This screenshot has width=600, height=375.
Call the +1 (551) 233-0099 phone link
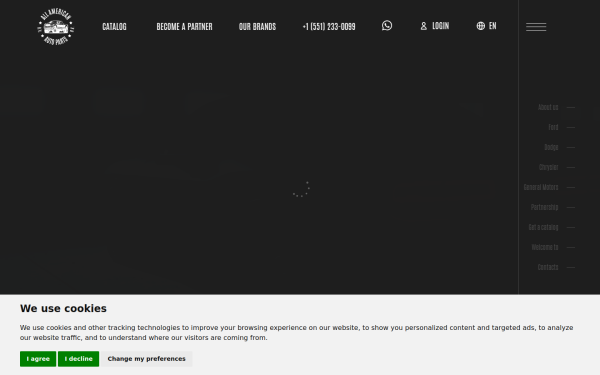pos(329,26)
